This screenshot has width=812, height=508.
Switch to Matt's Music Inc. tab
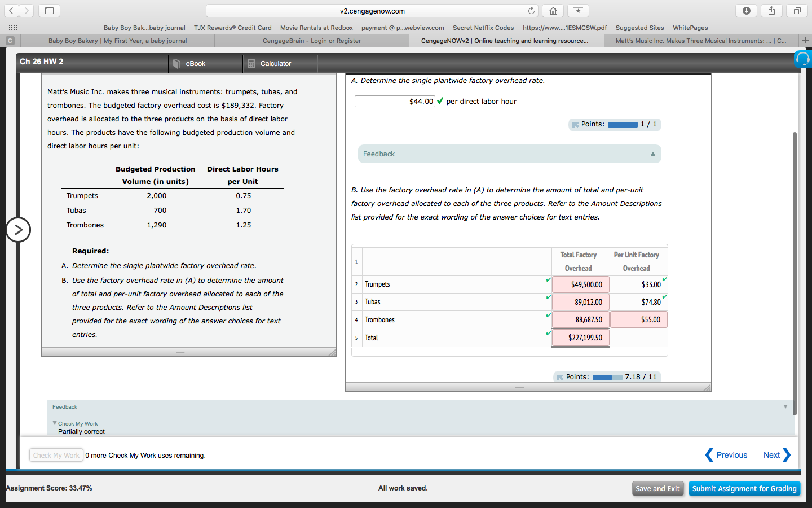(x=701, y=41)
